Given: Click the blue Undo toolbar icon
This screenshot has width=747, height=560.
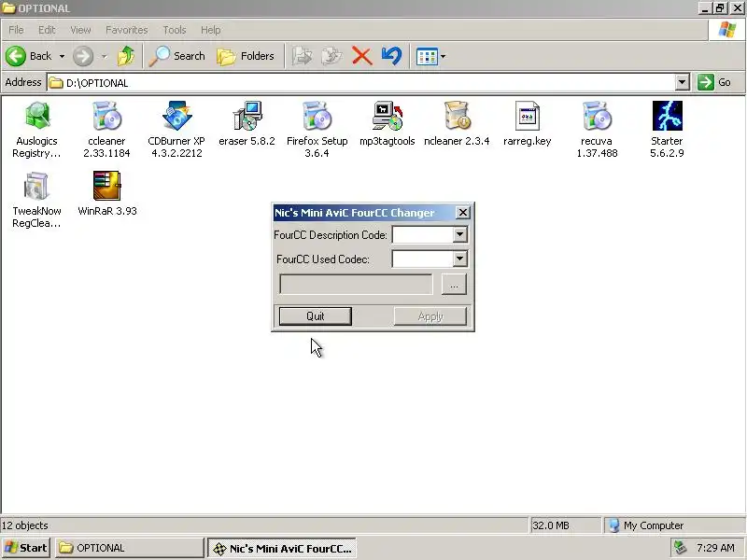Looking at the screenshot, I should click(x=391, y=56).
